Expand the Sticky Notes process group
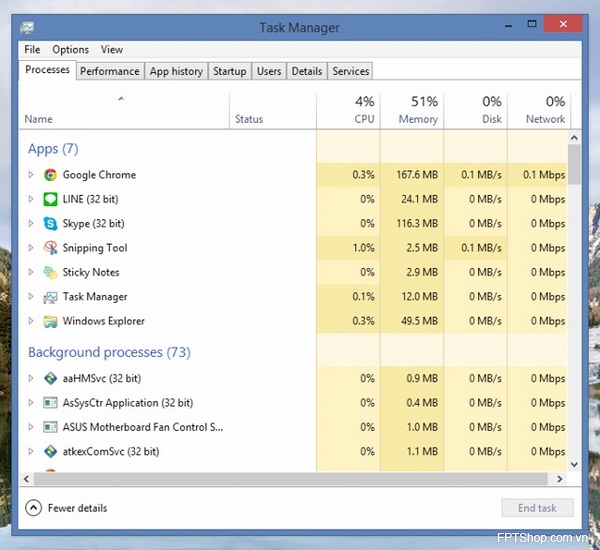The image size is (600, 550). (x=31, y=272)
